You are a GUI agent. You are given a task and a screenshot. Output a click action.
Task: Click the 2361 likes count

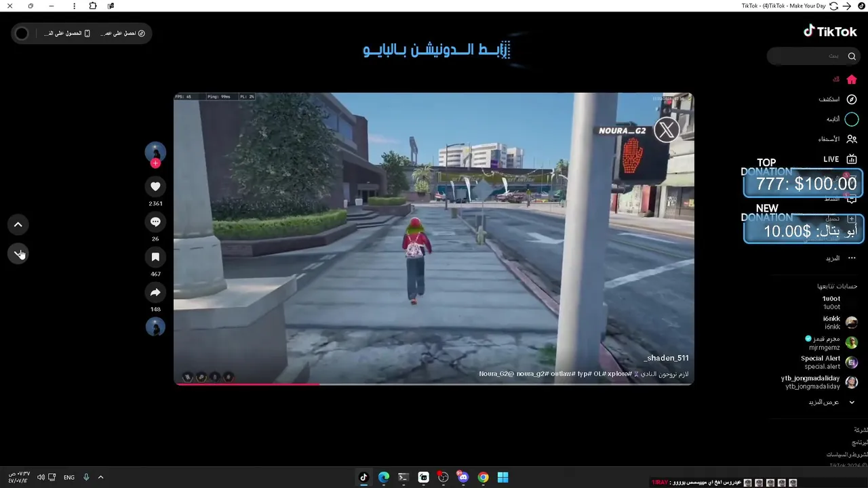[155, 203]
